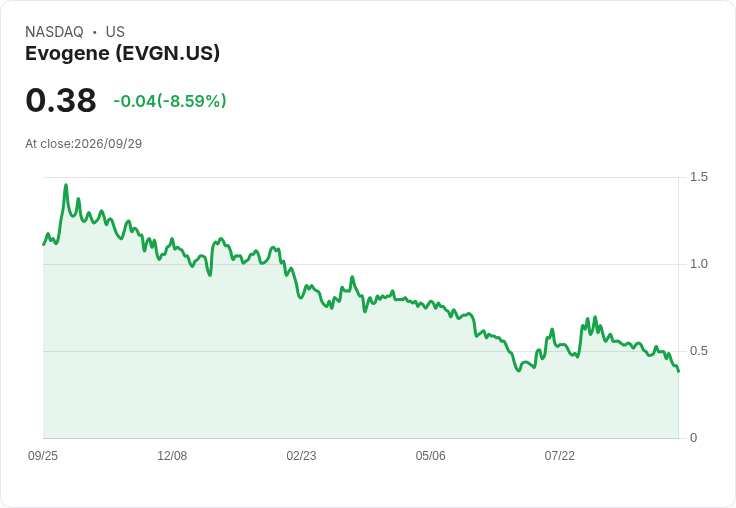Click the chart's highest peak near 1.45
736x508 pixels.
(x=66, y=185)
